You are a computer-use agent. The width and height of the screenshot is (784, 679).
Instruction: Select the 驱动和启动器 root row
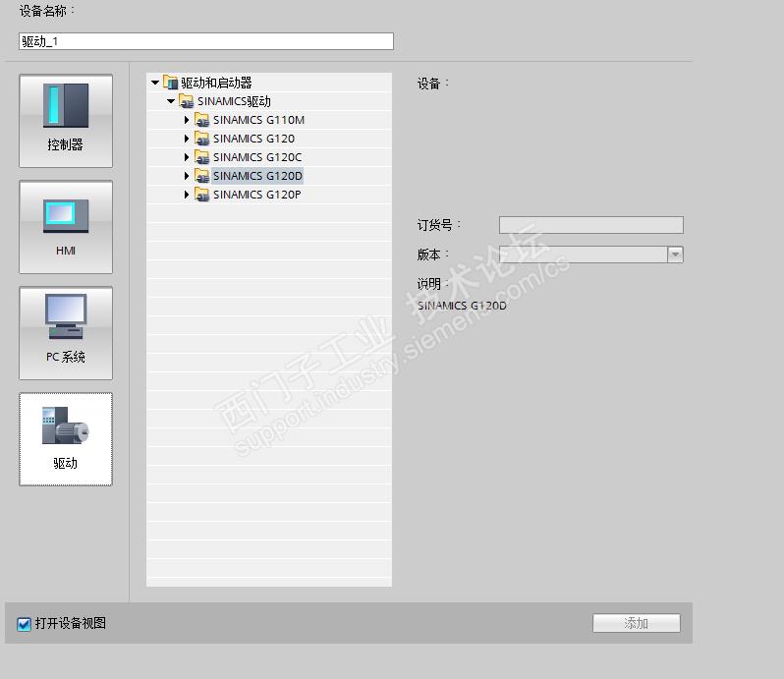[x=269, y=83]
